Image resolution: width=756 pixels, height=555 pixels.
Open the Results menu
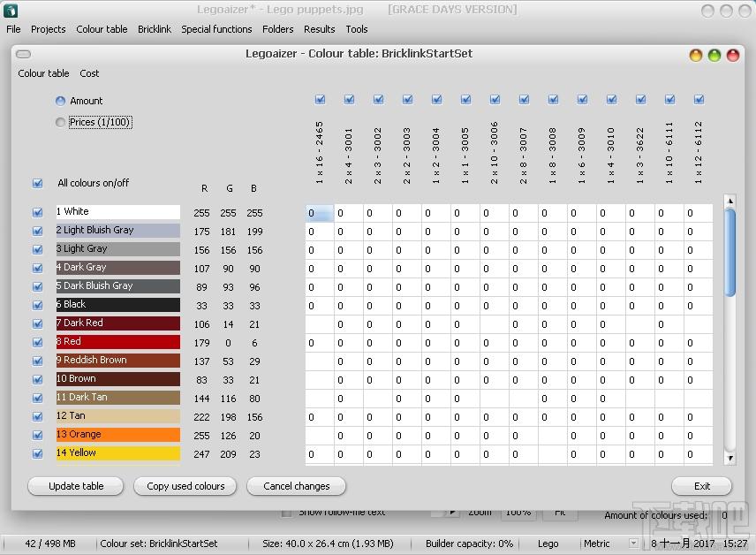pyautogui.click(x=319, y=29)
